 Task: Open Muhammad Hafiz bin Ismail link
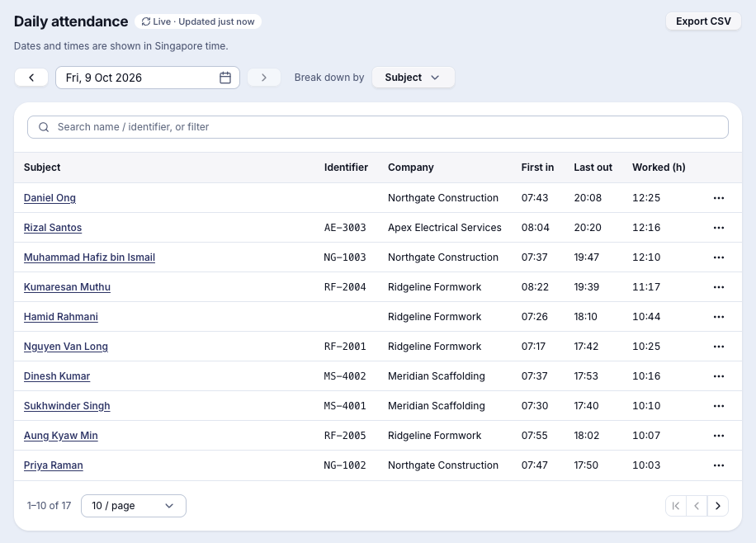[89, 257]
